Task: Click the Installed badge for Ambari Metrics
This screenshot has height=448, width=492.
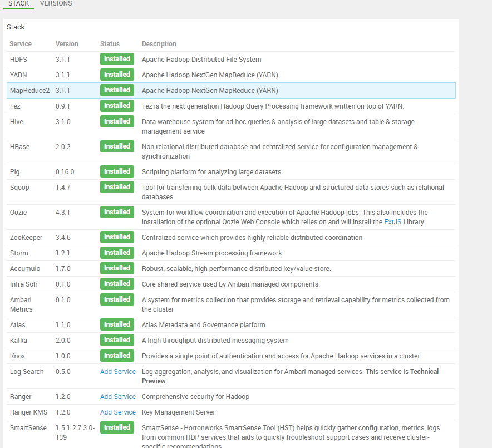Action: pos(117,299)
